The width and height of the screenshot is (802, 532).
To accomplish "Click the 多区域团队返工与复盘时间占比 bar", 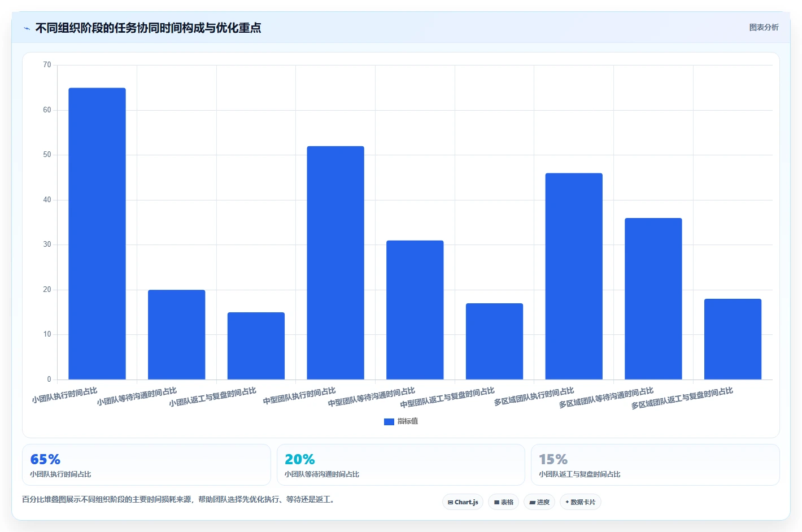I will [733, 339].
